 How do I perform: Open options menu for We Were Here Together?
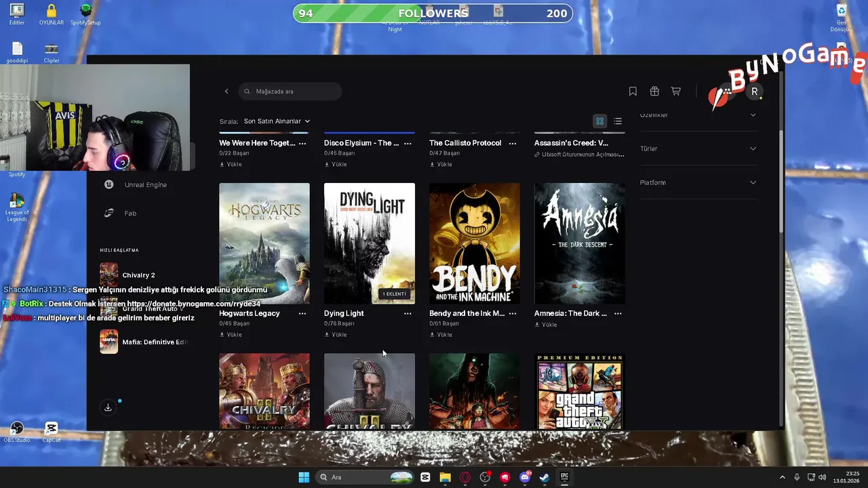tap(302, 143)
